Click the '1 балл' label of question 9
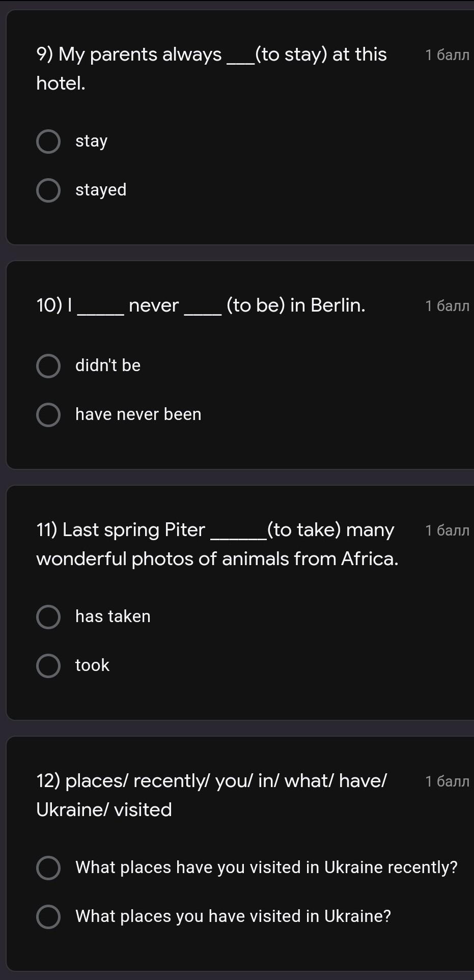 tap(447, 55)
